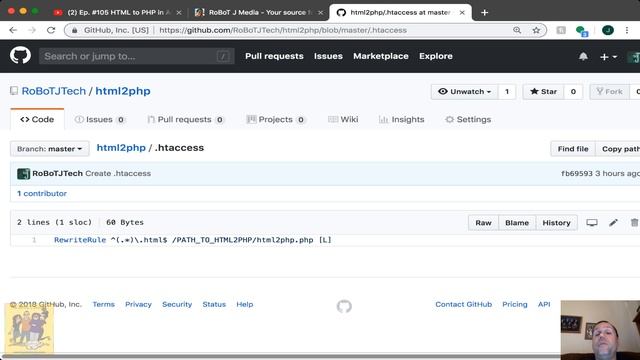Click Pull requests in top navigation
Image resolution: width=640 pixels, height=360 pixels.
274,56
